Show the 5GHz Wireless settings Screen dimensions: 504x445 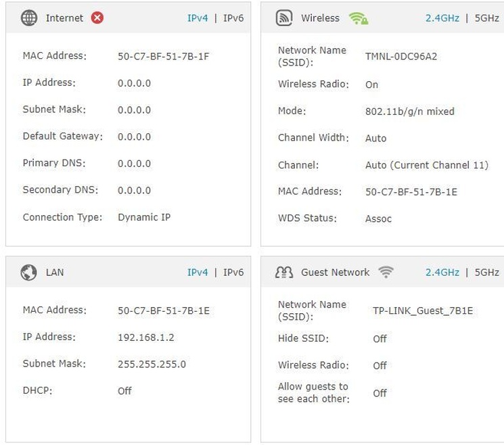(487, 18)
